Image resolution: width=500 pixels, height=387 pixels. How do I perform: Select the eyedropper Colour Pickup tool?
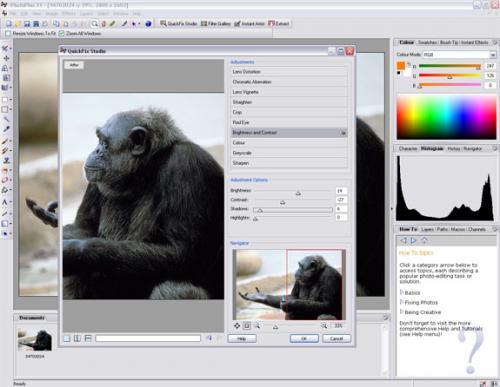[x=6, y=129]
